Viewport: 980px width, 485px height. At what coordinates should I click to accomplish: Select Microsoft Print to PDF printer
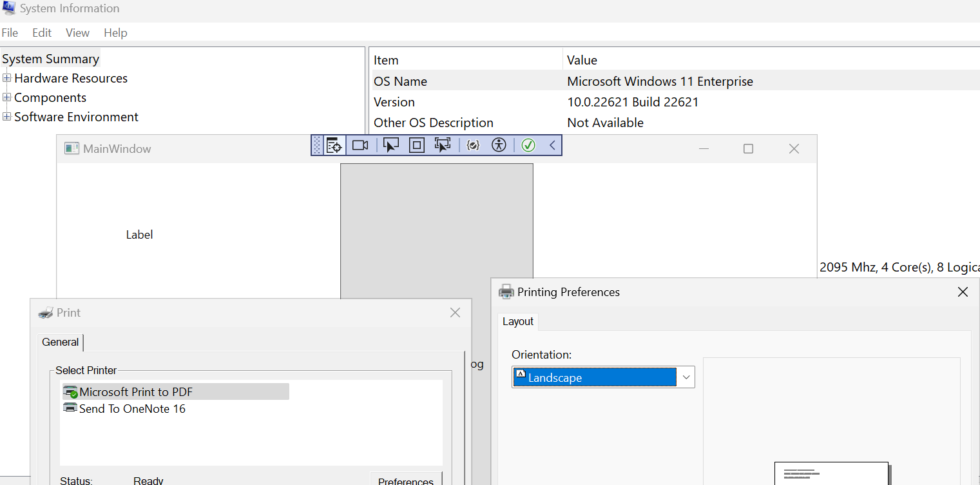135,391
